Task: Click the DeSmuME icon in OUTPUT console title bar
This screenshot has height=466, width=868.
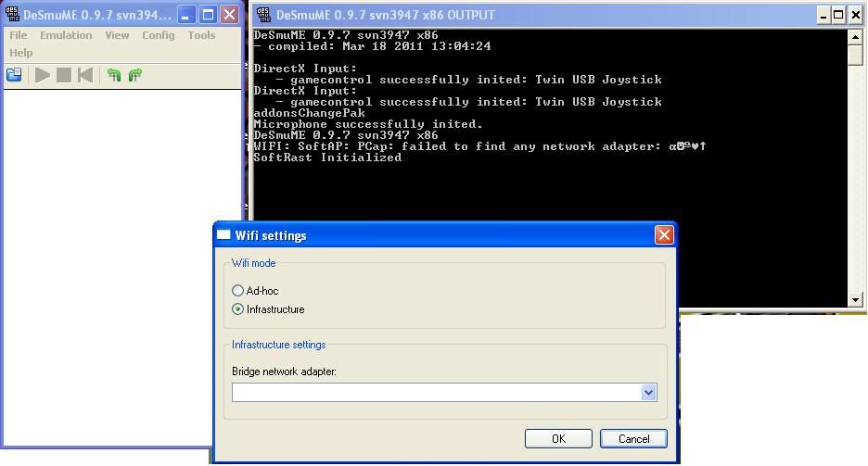Action: click(x=264, y=15)
